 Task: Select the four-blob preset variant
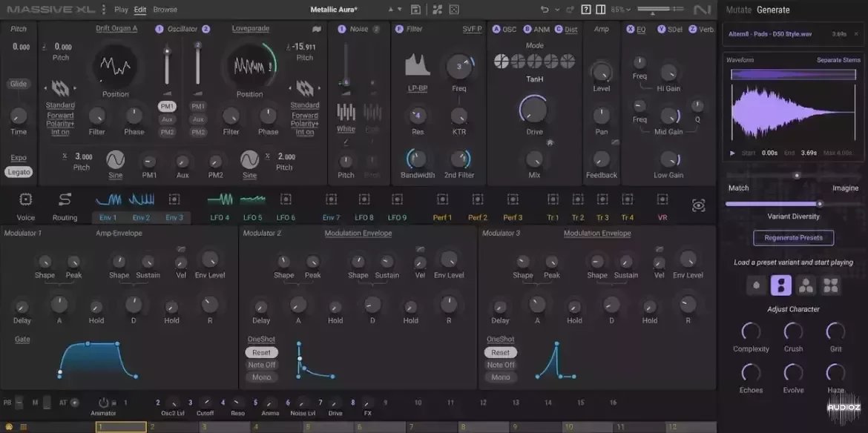click(831, 285)
